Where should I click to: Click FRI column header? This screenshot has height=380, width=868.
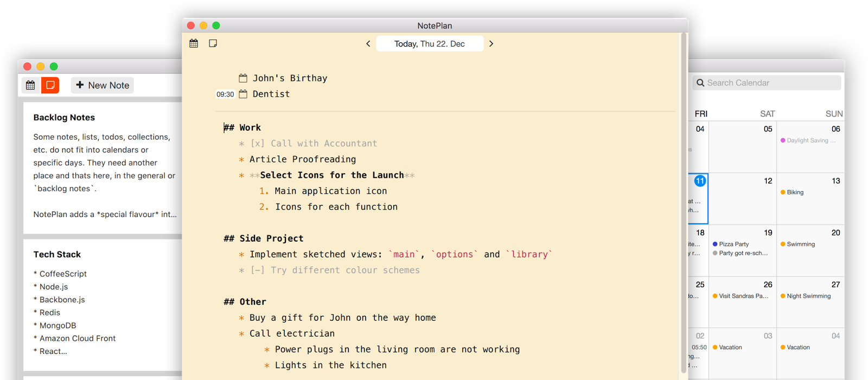[x=701, y=114]
